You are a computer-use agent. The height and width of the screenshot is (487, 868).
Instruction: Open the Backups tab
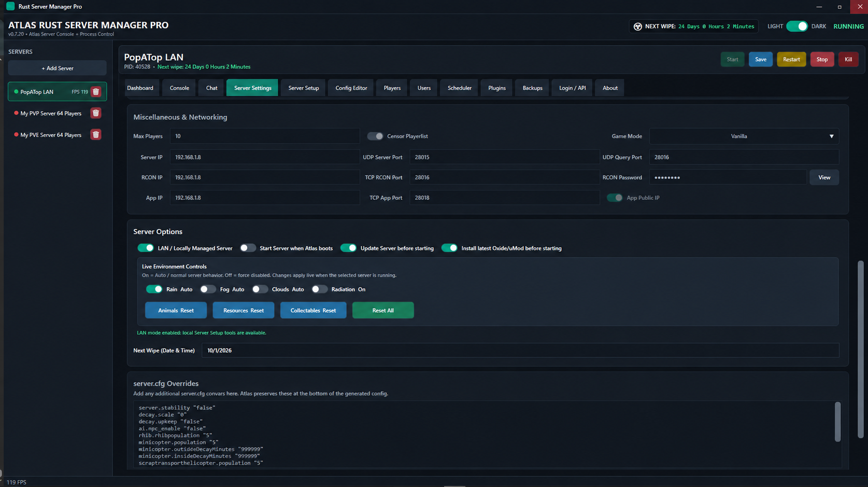(x=532, y=88)
